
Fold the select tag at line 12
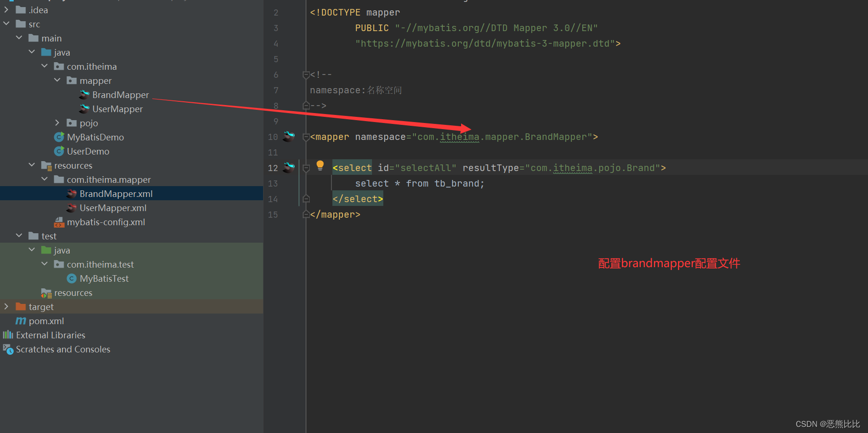306,168
